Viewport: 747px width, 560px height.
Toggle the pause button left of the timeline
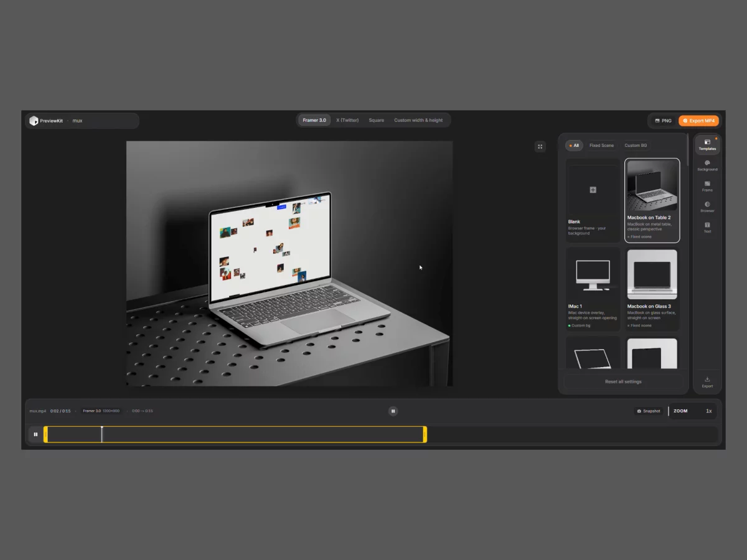(35, 434)
